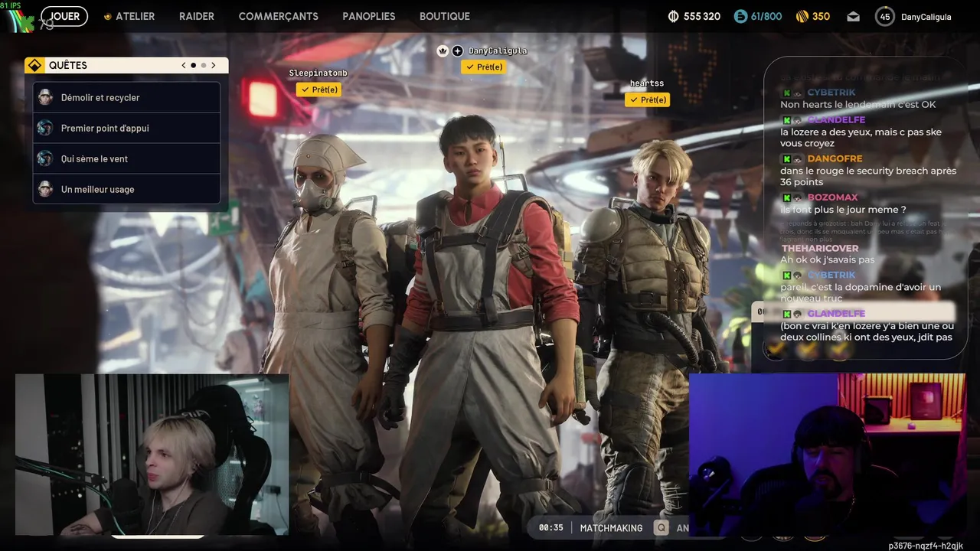Click the avatar icon of Un meilleur usage
The image size is (980, 551).
[45, 189]
